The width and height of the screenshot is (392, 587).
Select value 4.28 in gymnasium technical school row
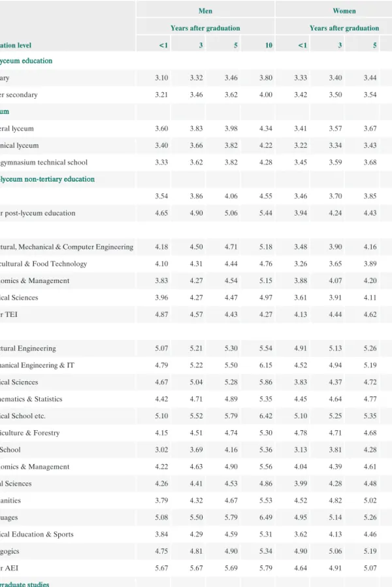pyautogui.click(x=265, y=162)
